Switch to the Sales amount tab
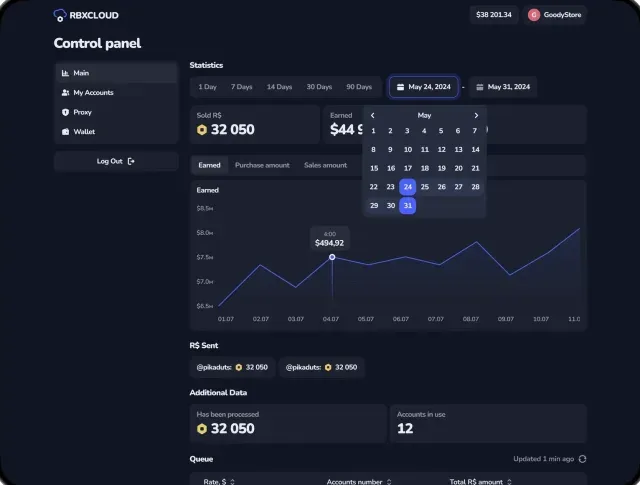640x485 pixels. tap(325, 165)
